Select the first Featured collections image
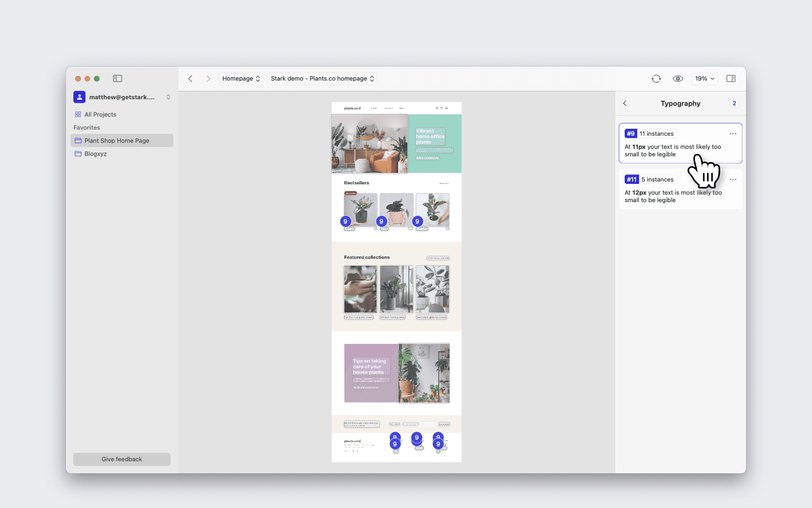The height and width of the screenshot is (508, 812). pos(360,289)
